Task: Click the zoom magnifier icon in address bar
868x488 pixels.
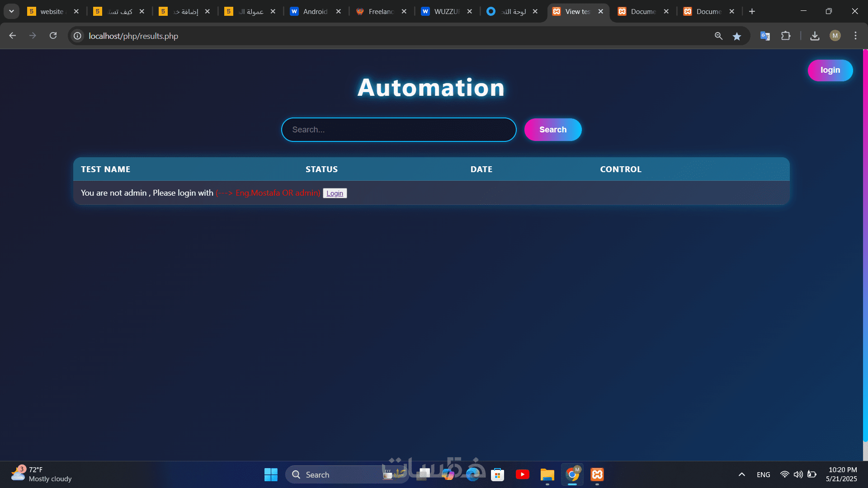Action: (718, 36)
